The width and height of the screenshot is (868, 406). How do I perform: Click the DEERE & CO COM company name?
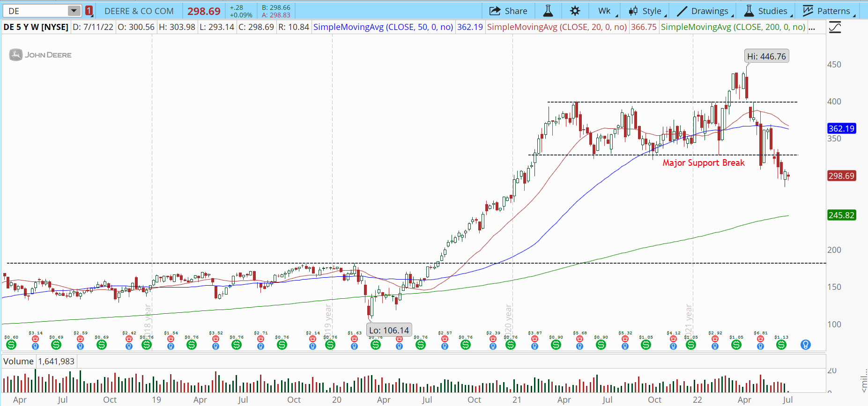[x=139, y=11]
